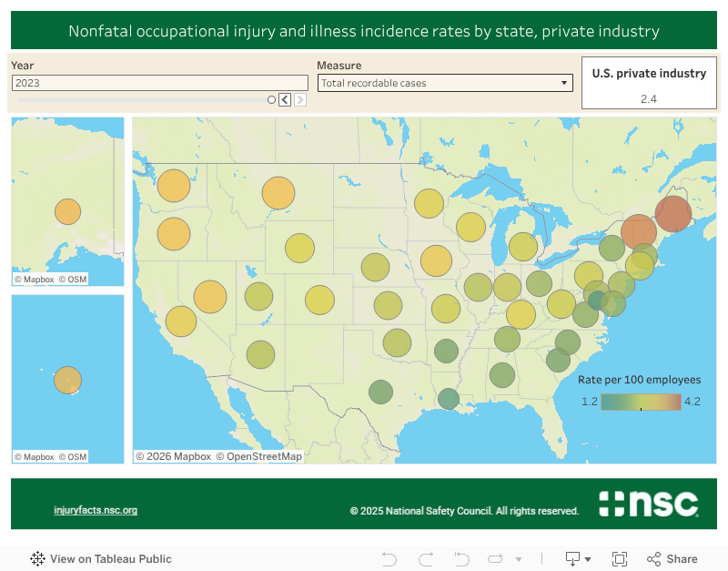Select the right arrow beside the Year slider
The height and width of the screenshot is (571, 728).
(x=300, y=99)
